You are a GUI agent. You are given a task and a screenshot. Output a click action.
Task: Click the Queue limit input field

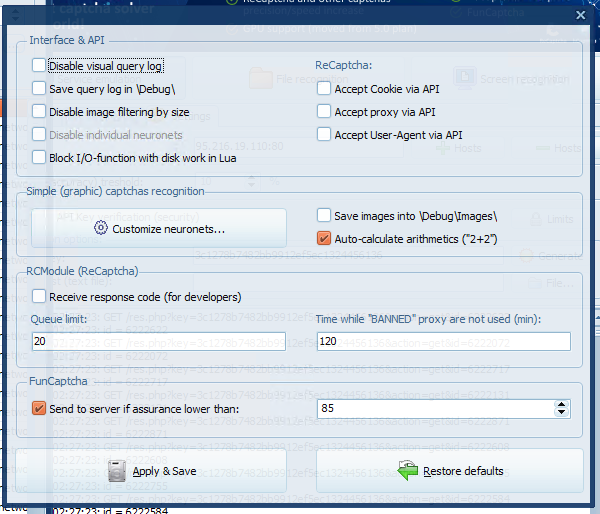pyautogui.click(x=158, y=342)
